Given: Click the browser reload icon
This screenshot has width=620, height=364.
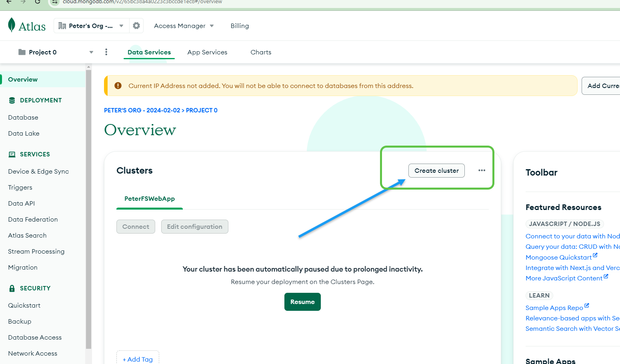Looking at the screenshot, I should point(38,2).
